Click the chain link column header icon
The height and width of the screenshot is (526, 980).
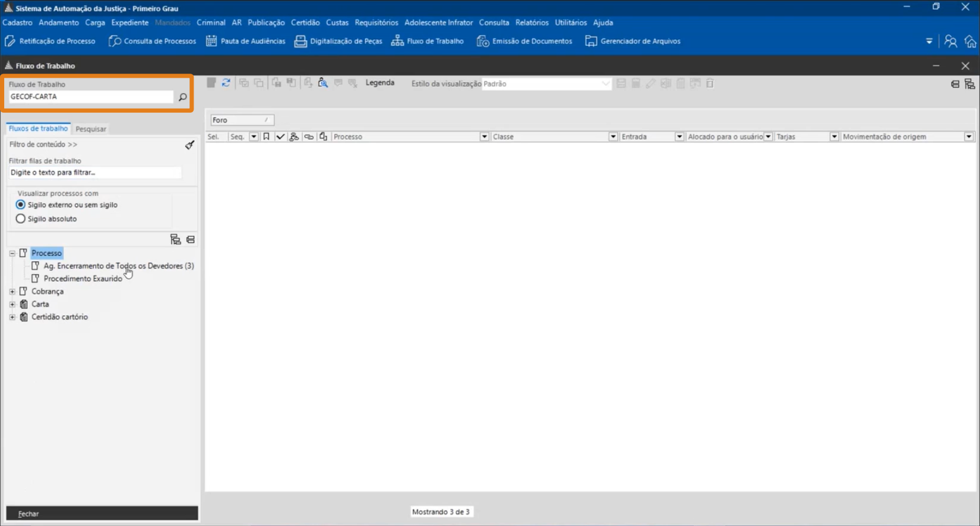(309, 137)
